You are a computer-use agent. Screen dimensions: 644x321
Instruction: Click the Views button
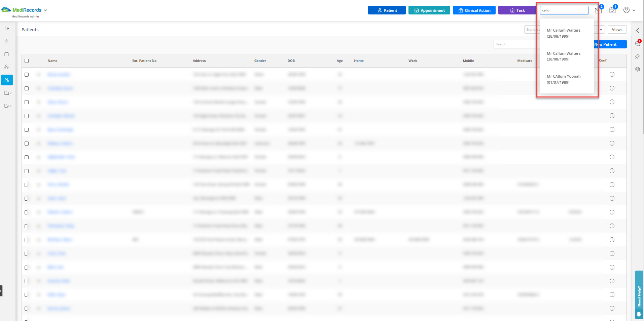[x=617, y=30]
